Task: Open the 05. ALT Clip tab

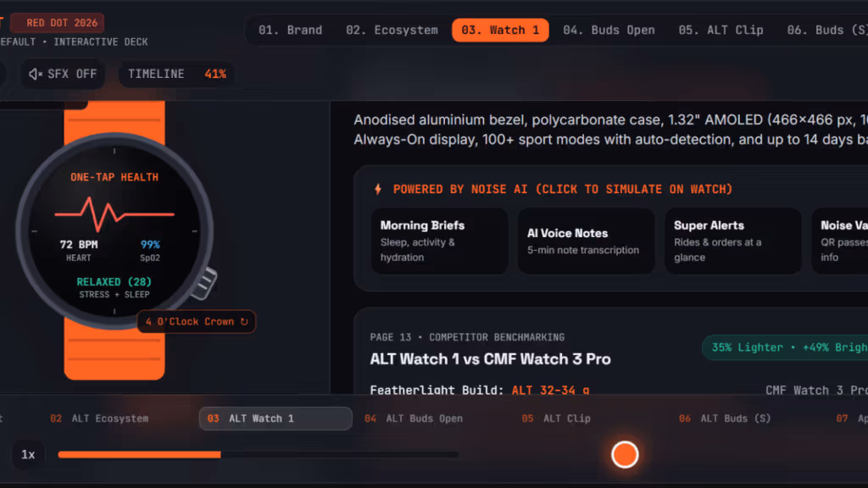Action: click(x=721, y=30)
